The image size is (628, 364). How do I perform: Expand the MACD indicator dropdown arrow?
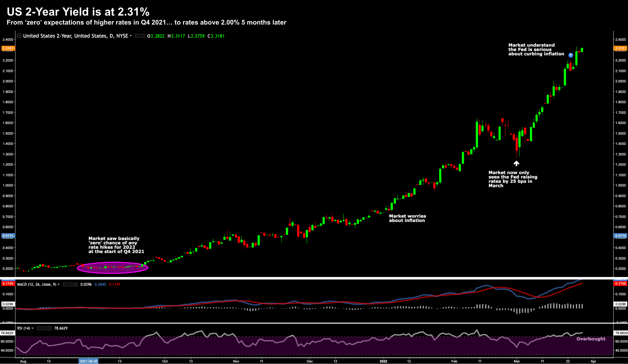point(59,284)
